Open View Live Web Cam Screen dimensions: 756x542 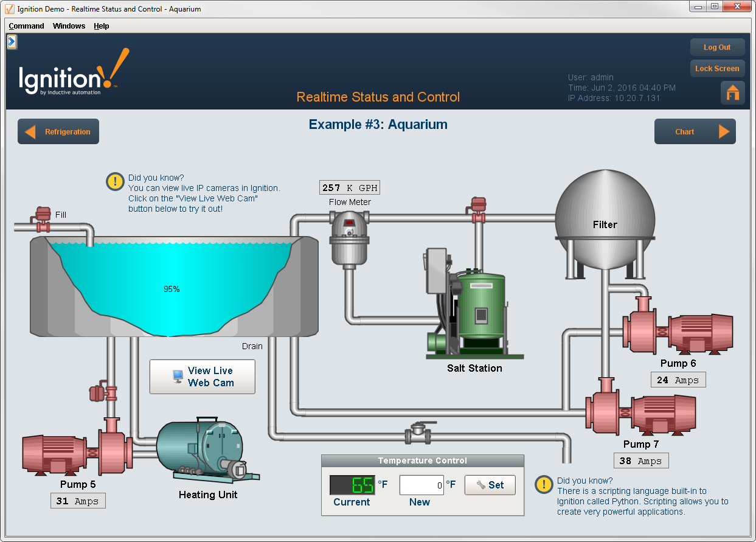click(203, 377)
